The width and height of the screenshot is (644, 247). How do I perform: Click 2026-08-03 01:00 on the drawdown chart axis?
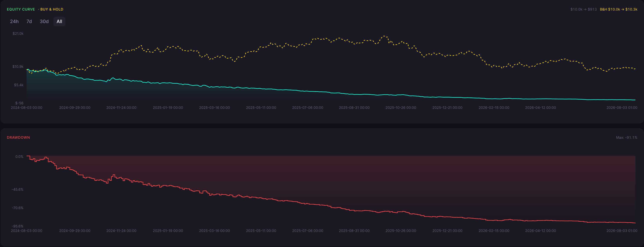pyautogui.click(x=622, y=231)
